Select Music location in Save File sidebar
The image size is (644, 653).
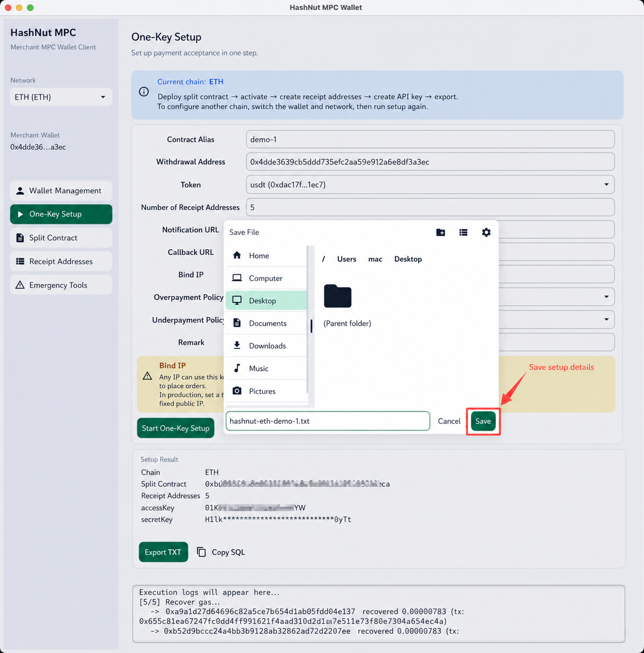click(266, 369)
